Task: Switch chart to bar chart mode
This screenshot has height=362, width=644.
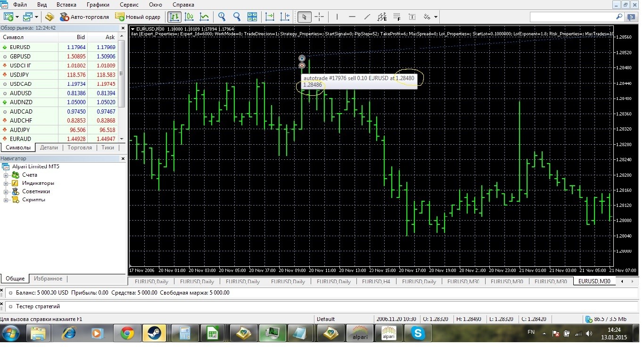Action: coord(174,17)
